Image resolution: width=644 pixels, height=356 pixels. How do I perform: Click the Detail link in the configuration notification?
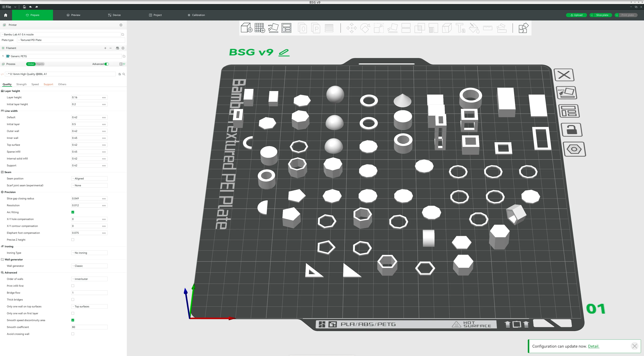click(594, 346)
